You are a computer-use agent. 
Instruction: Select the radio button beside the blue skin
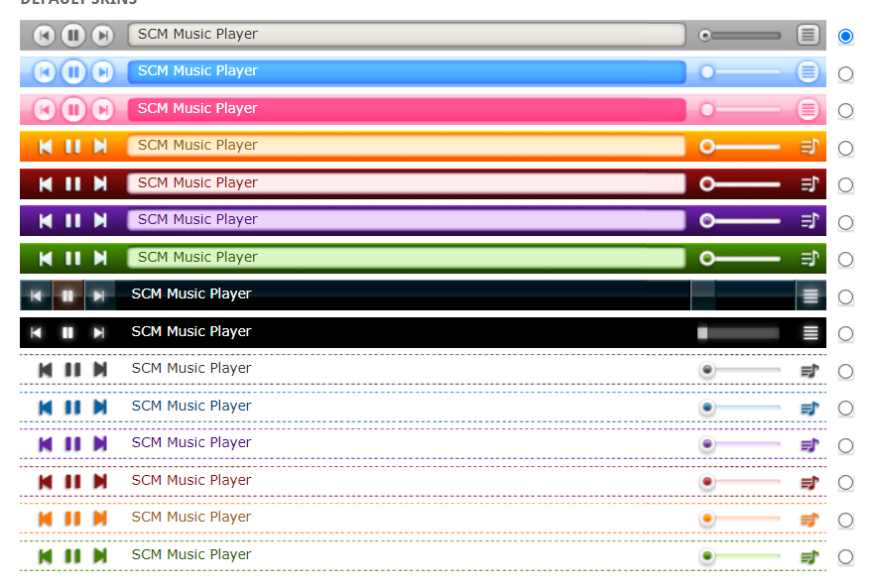click(x=845, y=72)
